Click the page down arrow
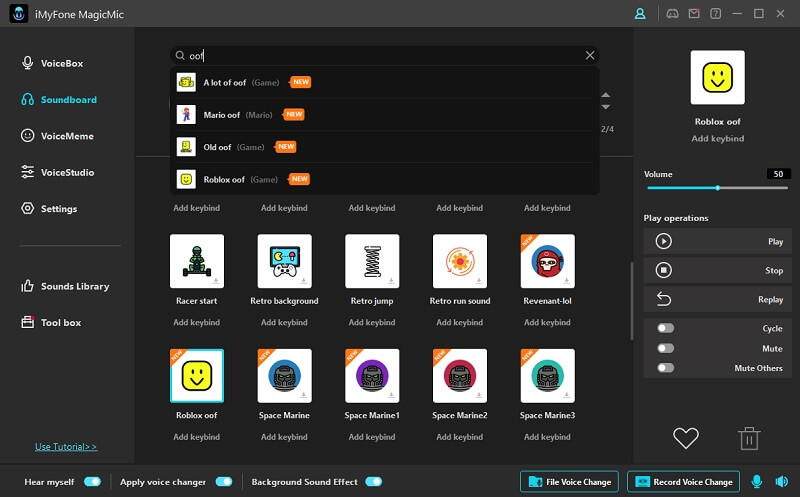 coord(606,107)
